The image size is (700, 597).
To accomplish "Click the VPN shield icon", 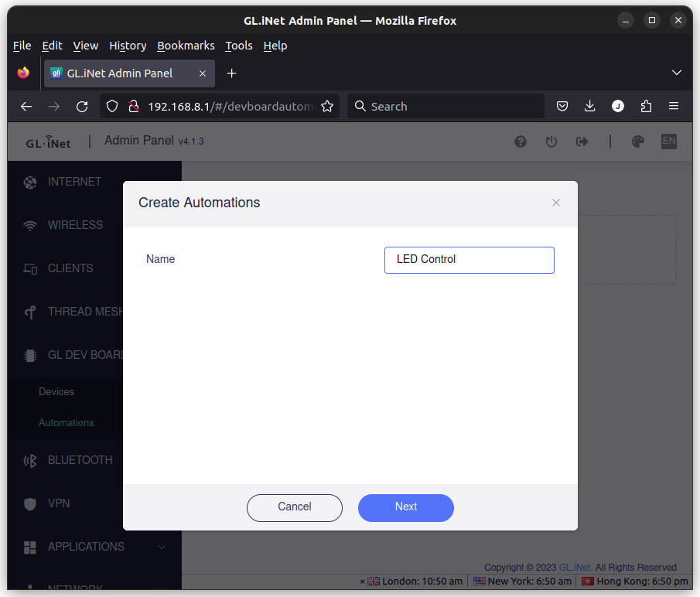I will coord(30,503).
